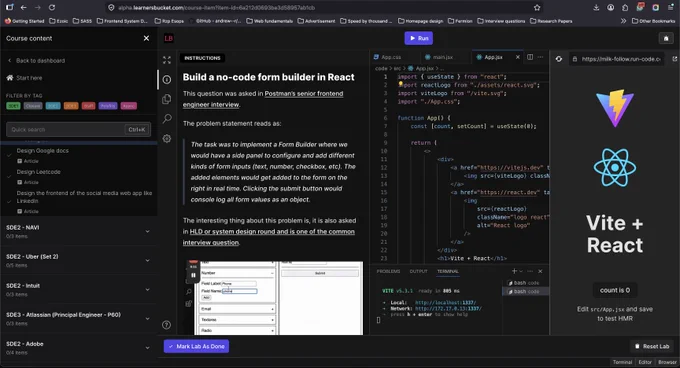Open editor more actions ellipsis
The image size is (680, 368).
540,57
